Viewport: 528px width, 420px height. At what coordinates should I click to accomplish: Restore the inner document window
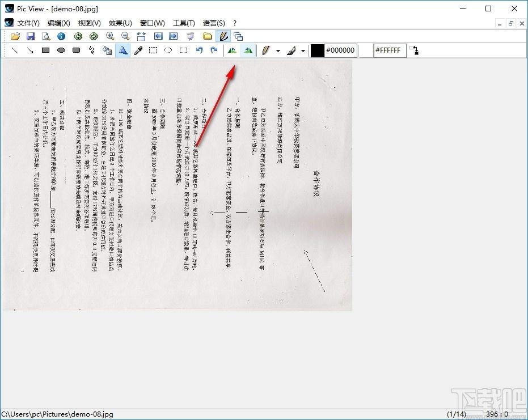[x=511, y=24]
